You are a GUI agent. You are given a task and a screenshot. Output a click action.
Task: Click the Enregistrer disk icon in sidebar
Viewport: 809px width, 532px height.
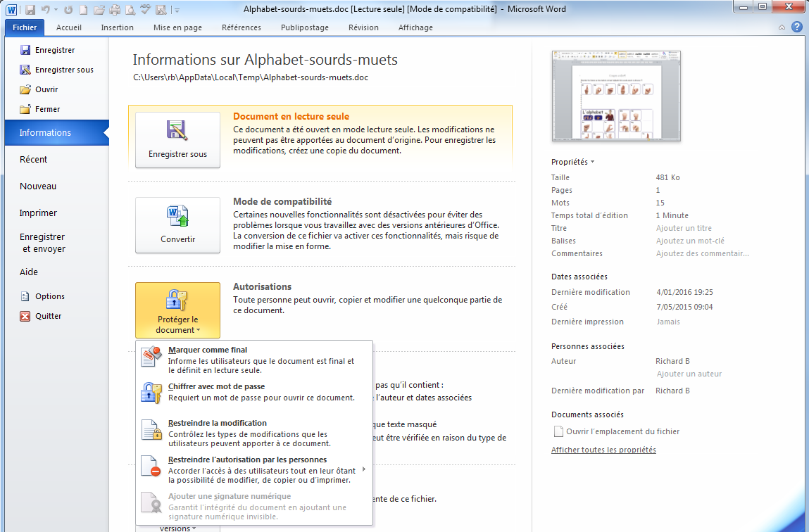click(x=25, y=50)
